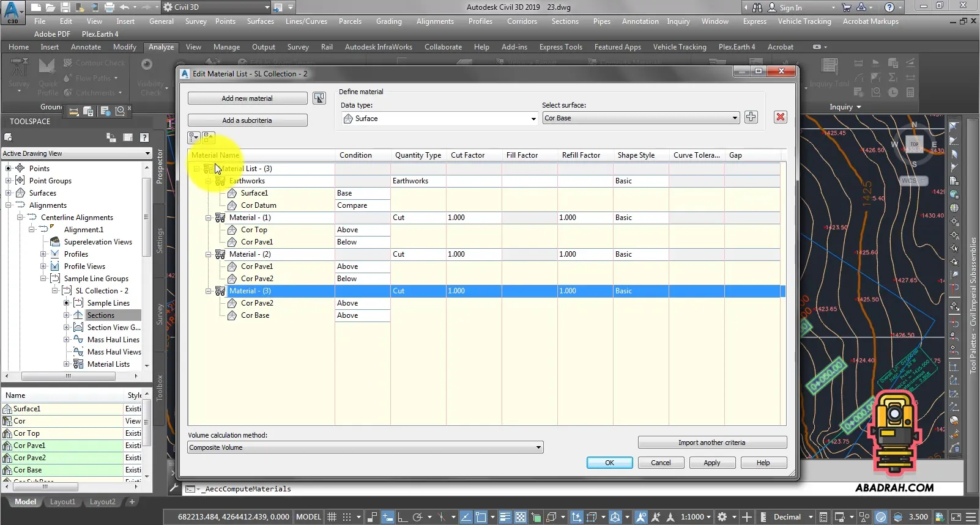Click the Condition cell for Cor Base
This screenshot has width=980, height=525.
(x=362, y=315)
